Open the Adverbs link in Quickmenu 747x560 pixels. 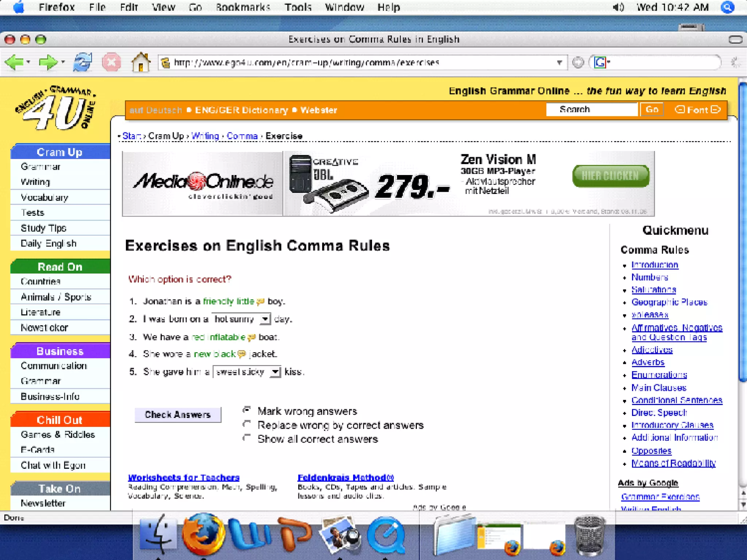(x=647, y=362)
